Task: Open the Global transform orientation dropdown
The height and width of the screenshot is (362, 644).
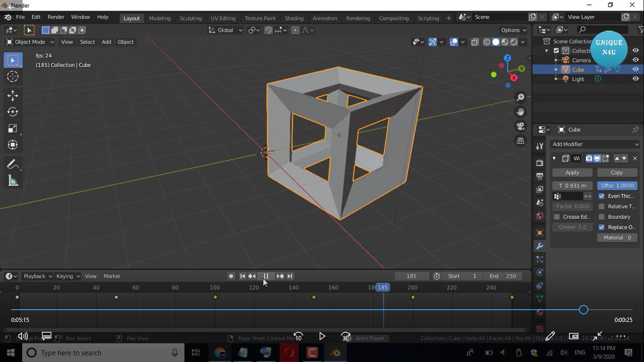Action: pos(225,30)
